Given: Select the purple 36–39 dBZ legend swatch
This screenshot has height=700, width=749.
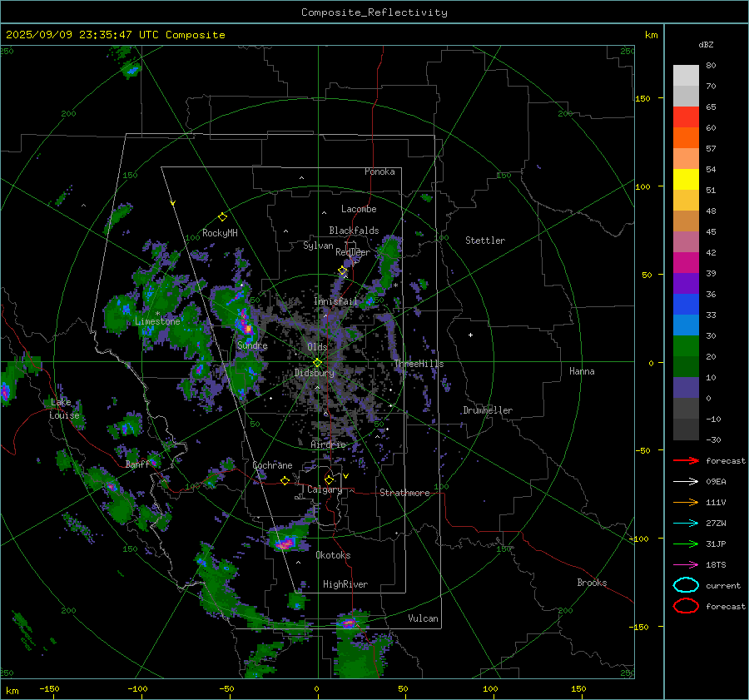Looking at the screenshot, I should coord(686,283).
